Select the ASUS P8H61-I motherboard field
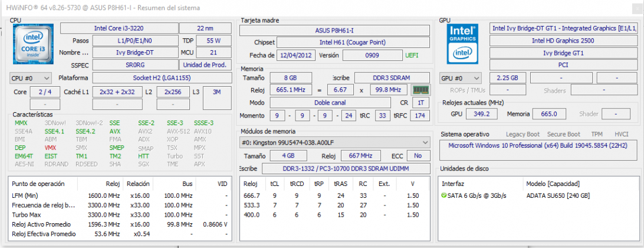The height and width of the screenshot is (248, 644). pyautogui.click(x=335, y=31)
